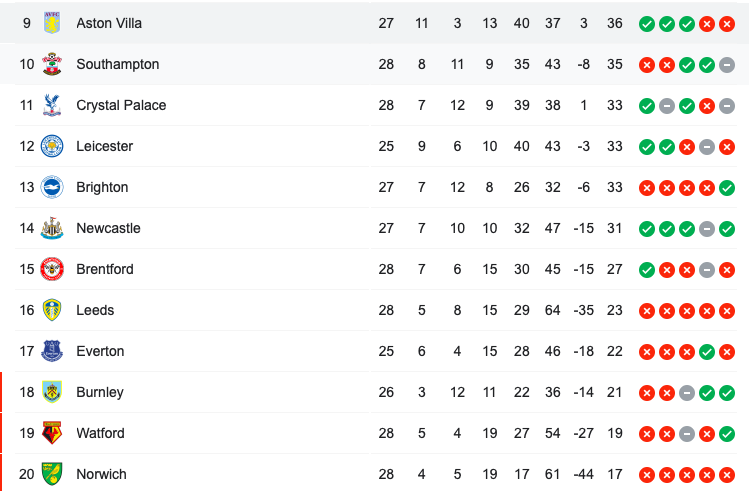Click the Brentford club crest

(52, 269)
